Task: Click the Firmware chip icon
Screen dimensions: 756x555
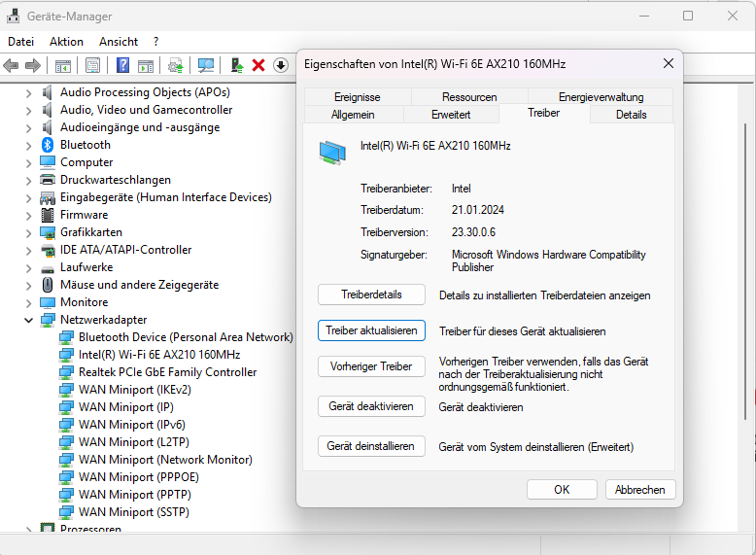Action: [48, 215]
